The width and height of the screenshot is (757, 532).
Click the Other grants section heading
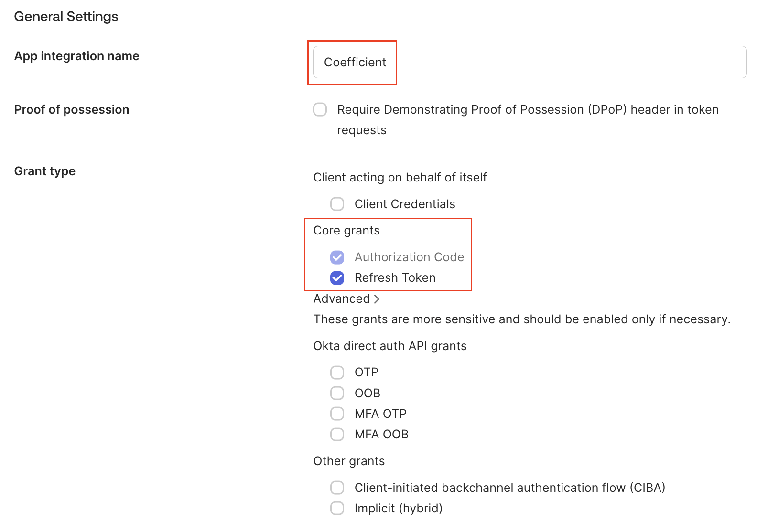point(349,461)
